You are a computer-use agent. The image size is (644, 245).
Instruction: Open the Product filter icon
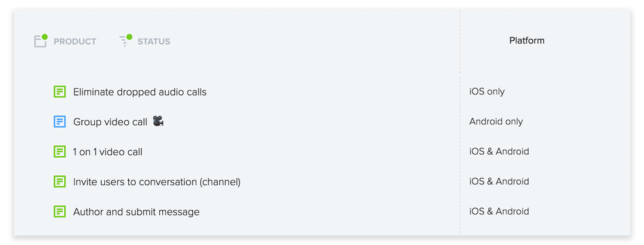point(40,40)
